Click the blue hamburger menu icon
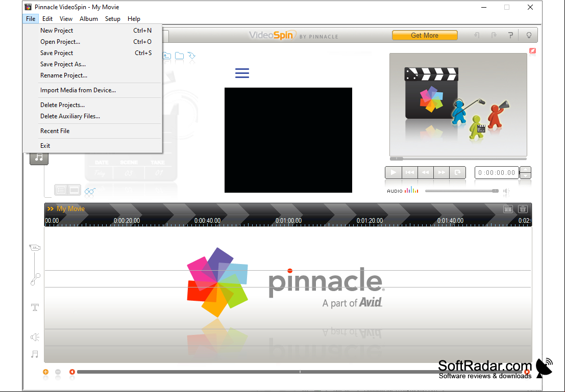 (242, 73)
